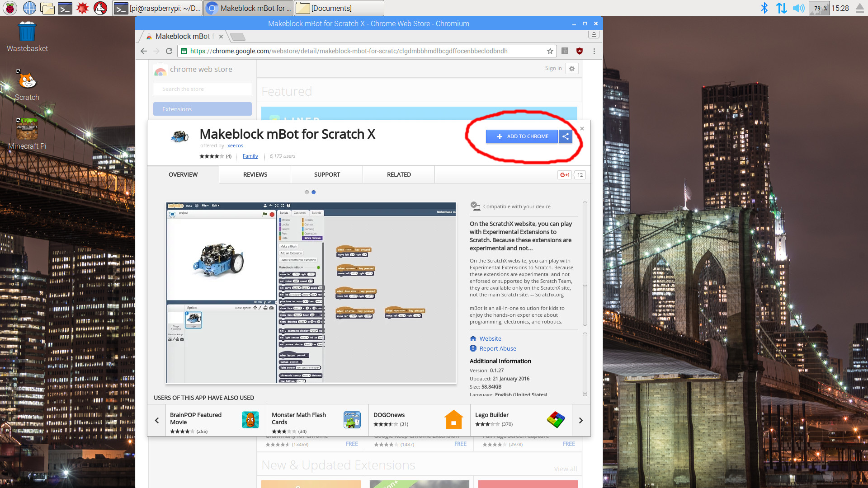The image size is (868, 488).
Task: Bookmark this page with star icon
Action: point(550,51)
